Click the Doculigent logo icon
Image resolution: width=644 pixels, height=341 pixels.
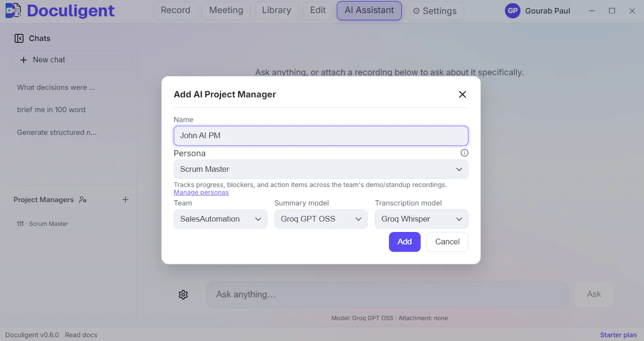[x=13, y=10]
